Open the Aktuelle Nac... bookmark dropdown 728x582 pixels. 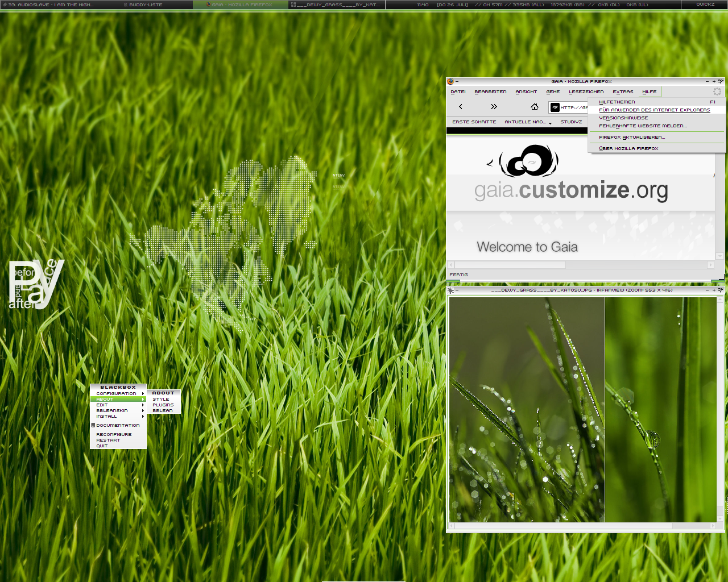(528, 122)
